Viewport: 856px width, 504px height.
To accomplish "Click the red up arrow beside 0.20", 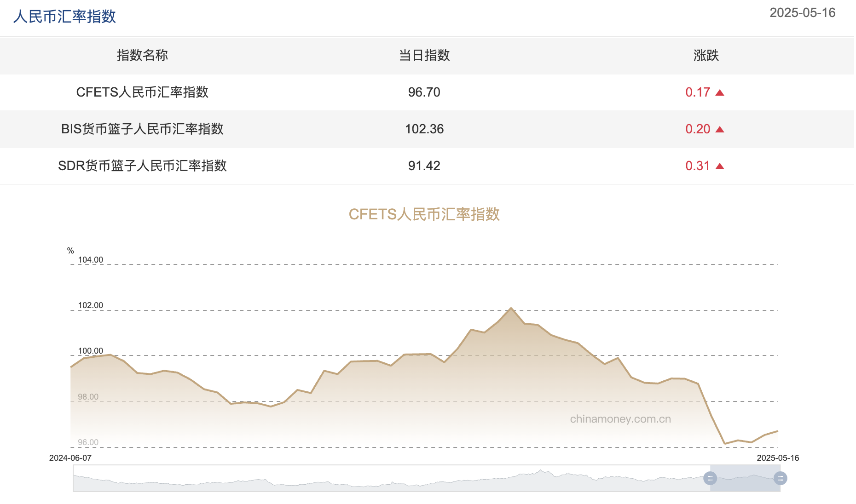I will (720, 129).
